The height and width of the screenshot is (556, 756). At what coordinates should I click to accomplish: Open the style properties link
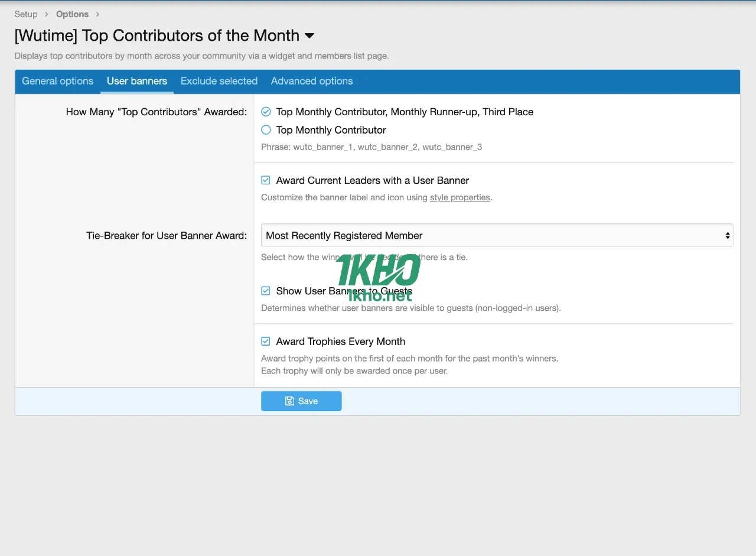click(460, 197)
